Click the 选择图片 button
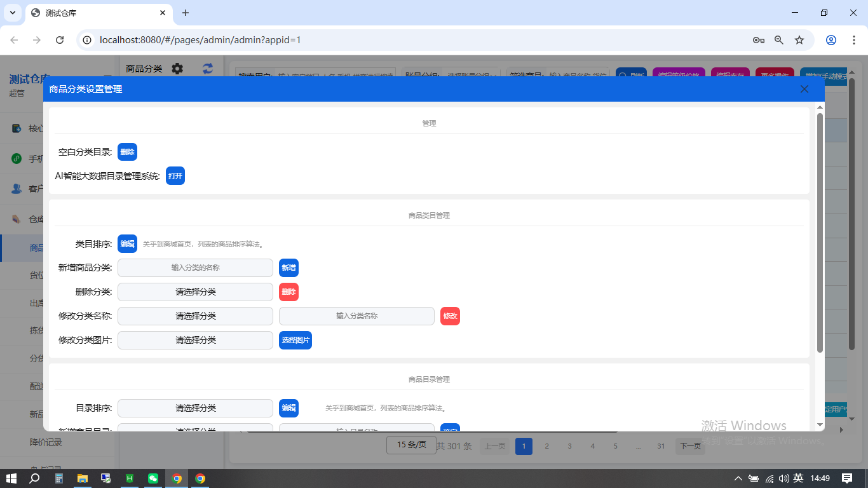Screen dimensions: 868x488 [x=295, y=341]
